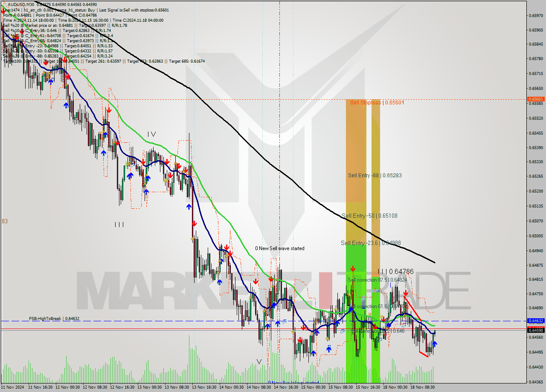
Task: Click the 0.65390 price axis label
Action: (x=536, y=147)
